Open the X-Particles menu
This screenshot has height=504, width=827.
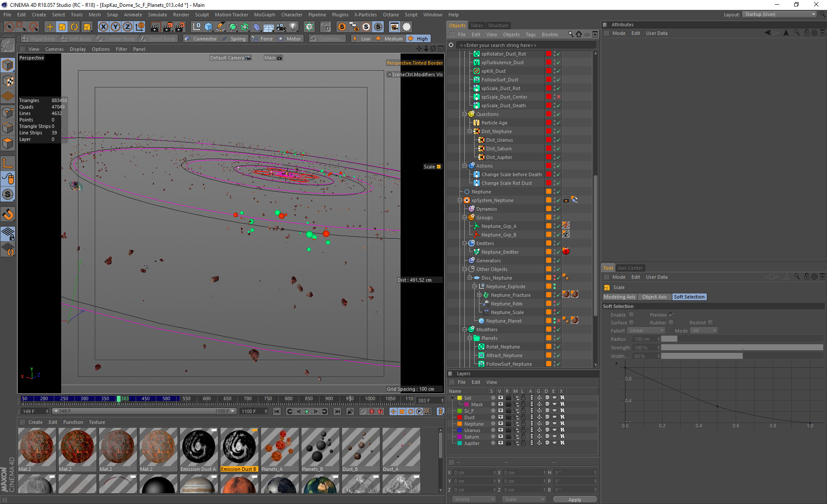365,15
